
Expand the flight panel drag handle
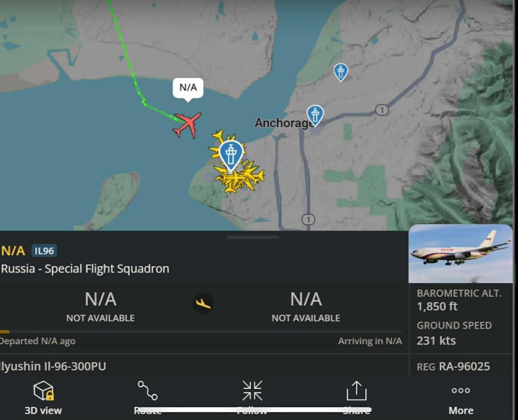pyautogui.click(x=253, y=237)
